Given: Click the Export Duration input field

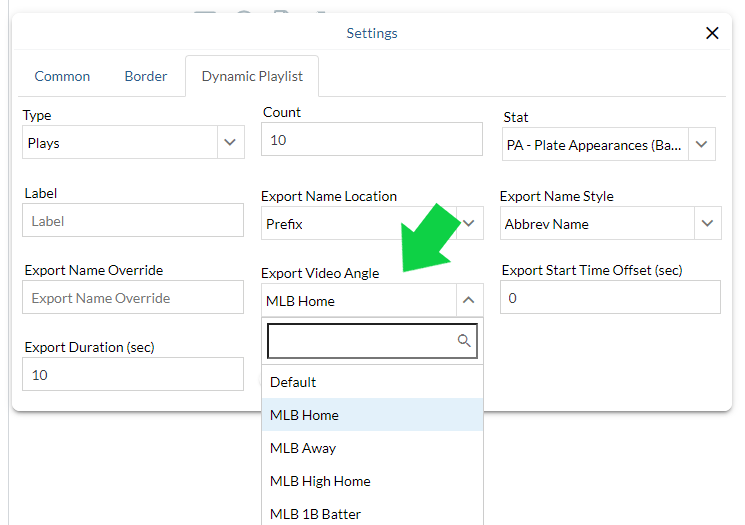Looking at the screenshot, I should (x=133, y=375).
